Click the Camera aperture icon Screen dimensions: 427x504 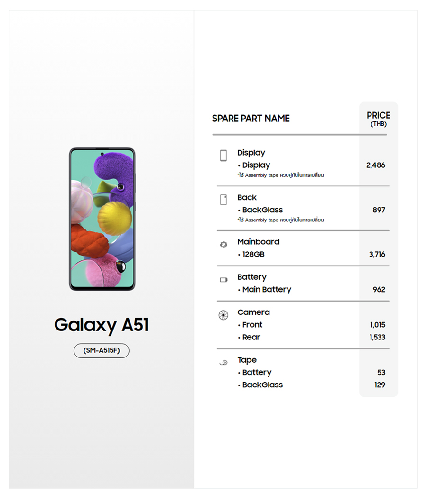223,315
